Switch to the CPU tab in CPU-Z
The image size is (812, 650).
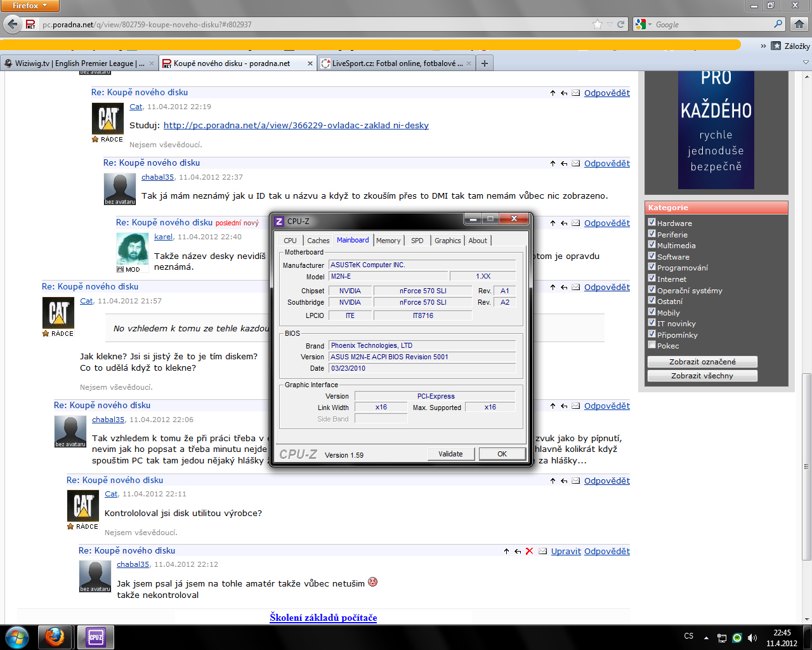pos(290,241)
